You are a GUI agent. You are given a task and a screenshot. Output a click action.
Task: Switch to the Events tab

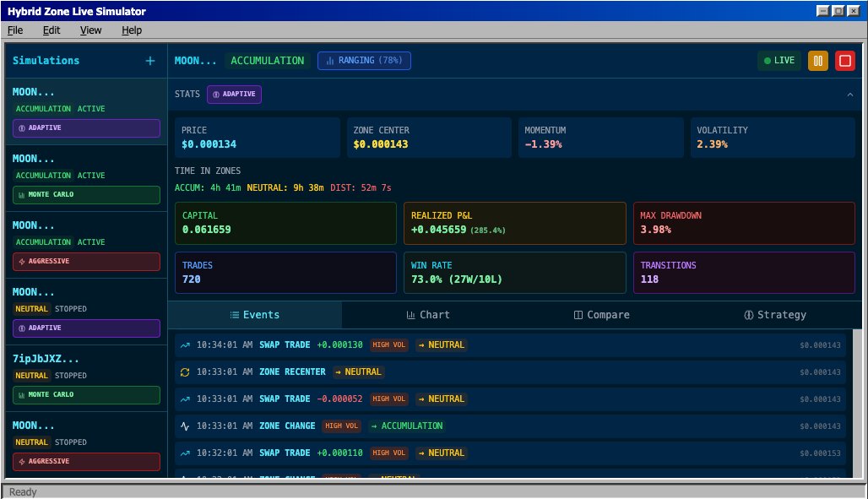[x=255, y=315]
